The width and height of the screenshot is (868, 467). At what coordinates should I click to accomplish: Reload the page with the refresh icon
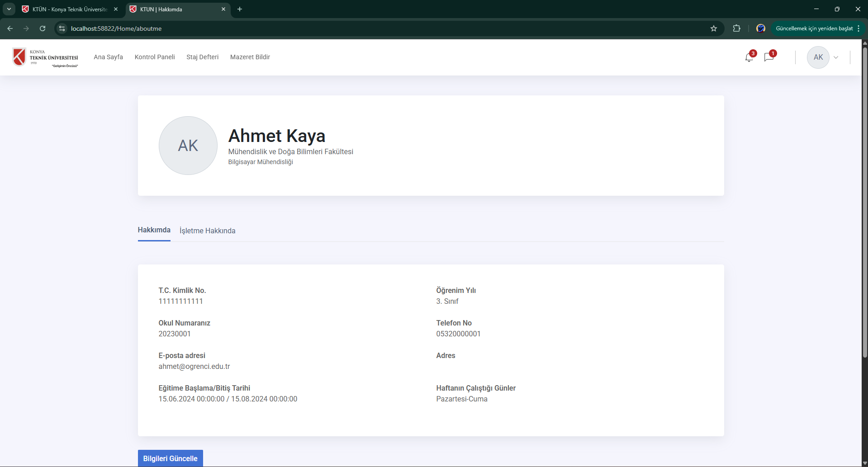coord(43,28)
